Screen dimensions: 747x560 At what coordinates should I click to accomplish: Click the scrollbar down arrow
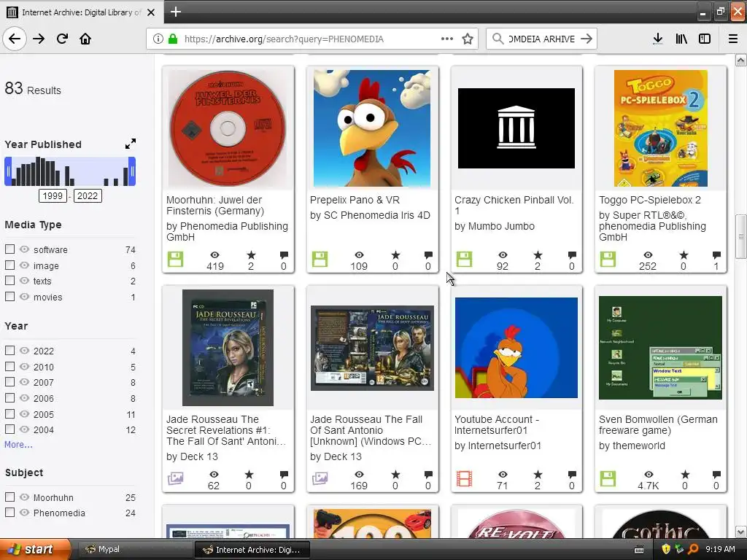pyautogui.click(x=741, y=532)
